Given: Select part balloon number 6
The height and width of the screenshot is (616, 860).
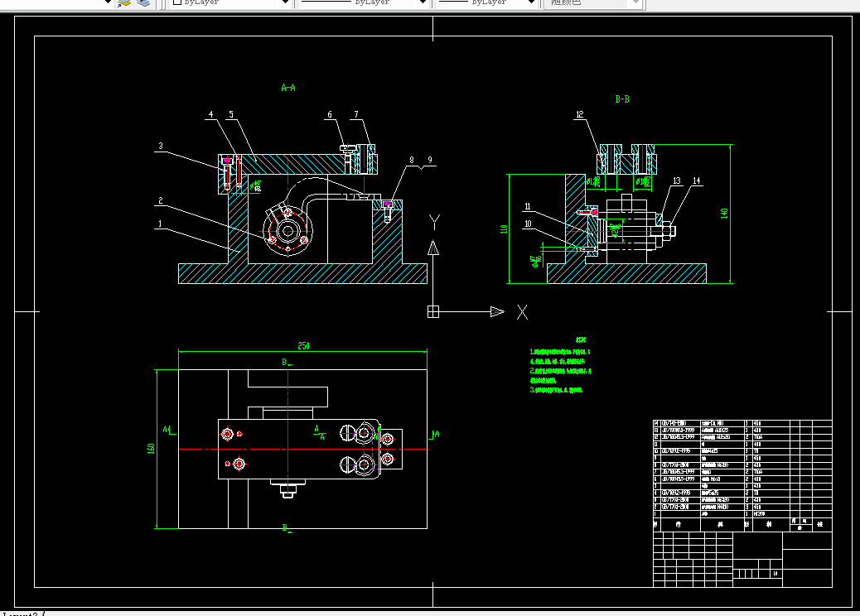Looking at the screenshot, I should click(330, 114).
